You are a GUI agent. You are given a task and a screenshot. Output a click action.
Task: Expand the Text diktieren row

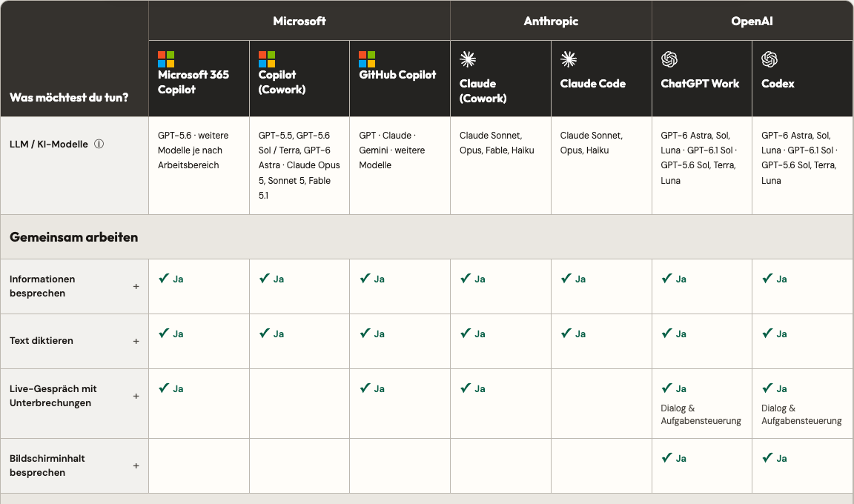click(x=136, y=341)
